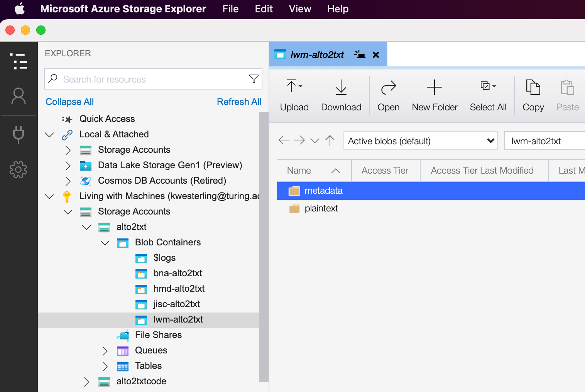Click the plaintext folder icon
This screenshot has height=392, width=585.
(294, 209)
